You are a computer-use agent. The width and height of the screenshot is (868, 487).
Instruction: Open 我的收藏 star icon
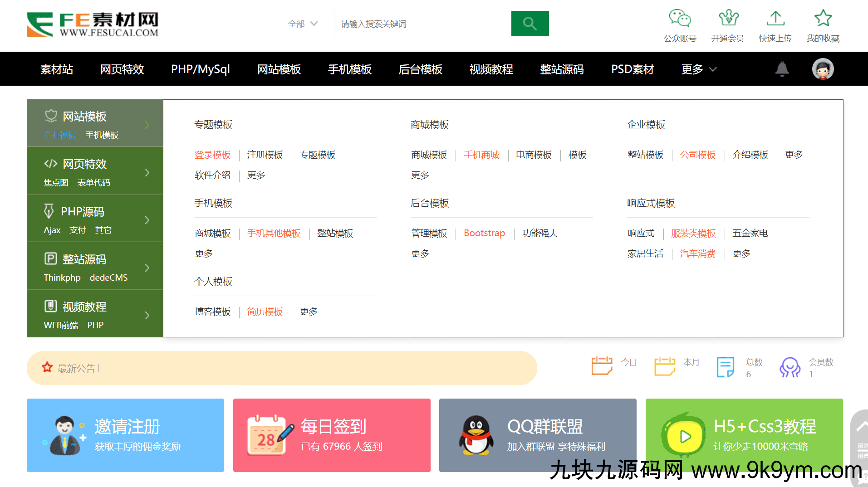(823, 19)
